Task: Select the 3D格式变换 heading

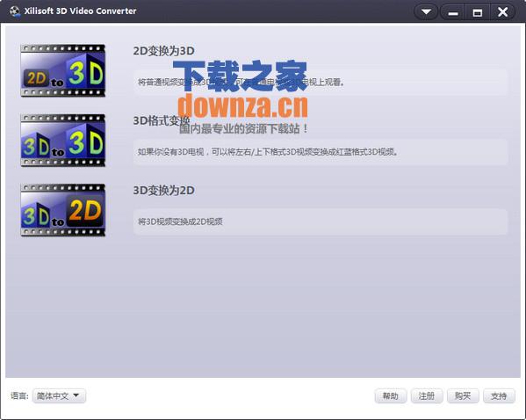Action: pyautogui.click(x=162, y=120)
